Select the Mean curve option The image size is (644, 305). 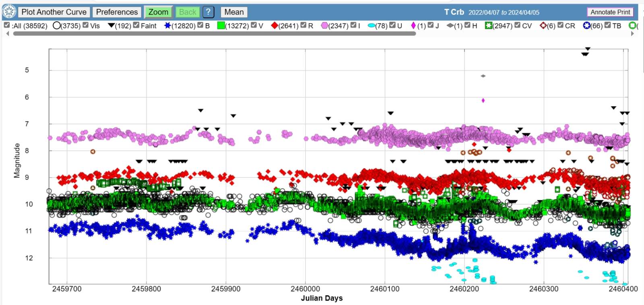[234, 12]
